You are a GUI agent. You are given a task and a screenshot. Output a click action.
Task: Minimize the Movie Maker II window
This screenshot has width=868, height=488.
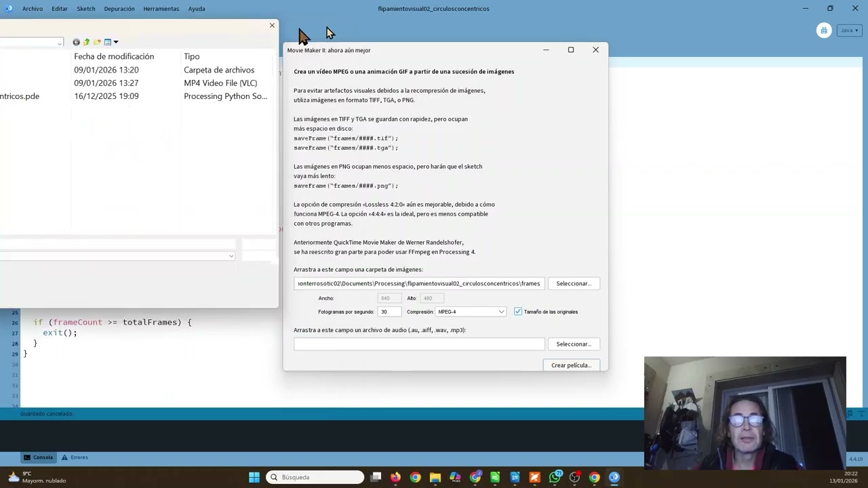546,49
